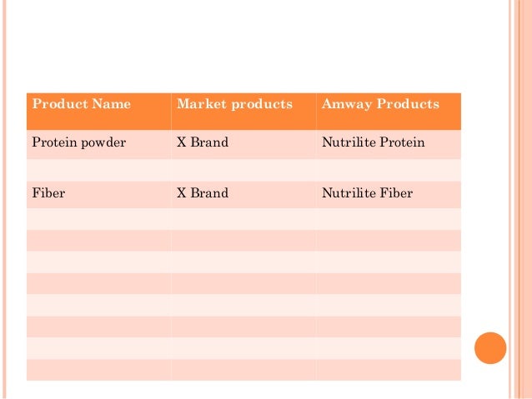Click empty cell directly below Fiber
Image resolution: width=532 pixels, height=399 pixels.
[x=98, y=219]
